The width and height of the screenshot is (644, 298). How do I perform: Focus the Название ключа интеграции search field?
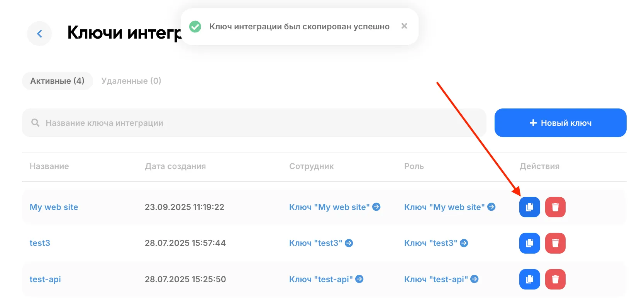coord(254,123)
